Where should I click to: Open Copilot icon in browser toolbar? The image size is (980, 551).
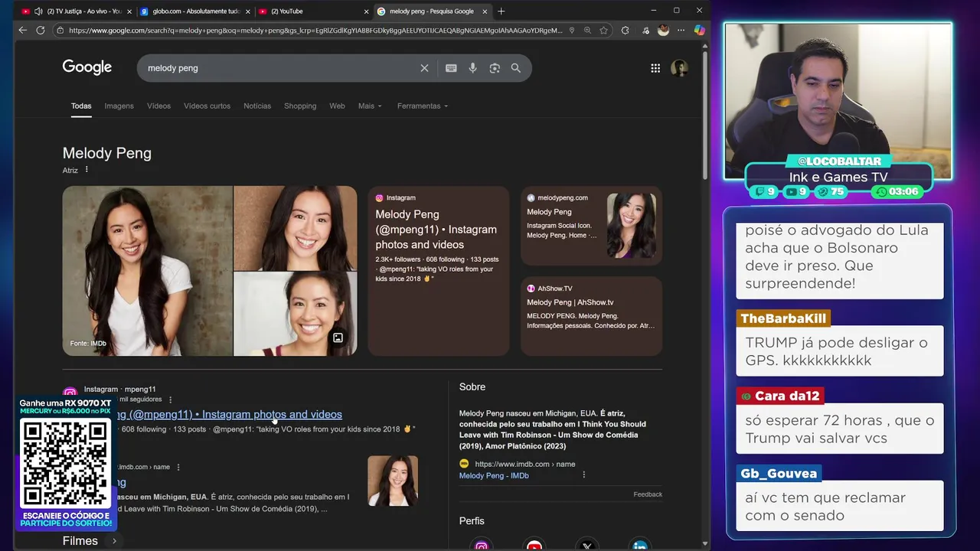pos(699,30)
